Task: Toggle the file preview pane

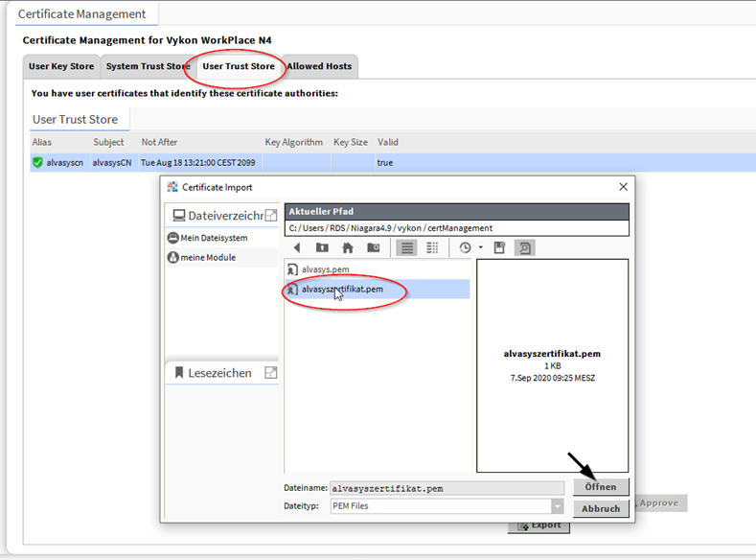Action: pos(524,247)
